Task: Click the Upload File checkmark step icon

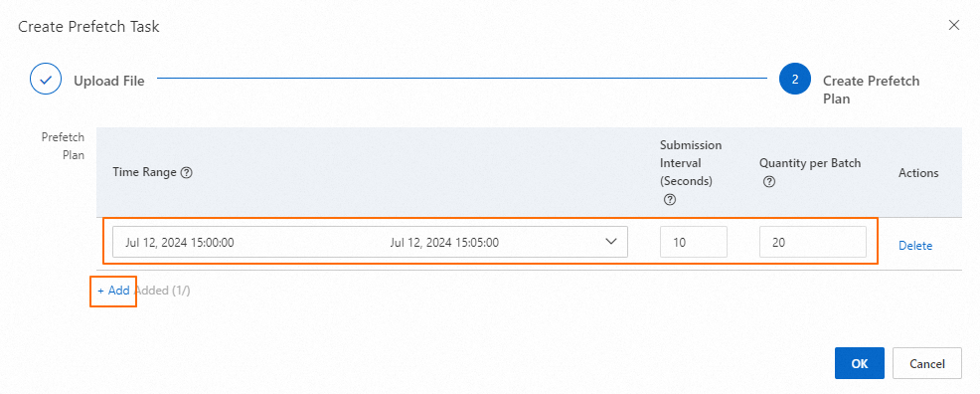Action: tap(46, 80)
